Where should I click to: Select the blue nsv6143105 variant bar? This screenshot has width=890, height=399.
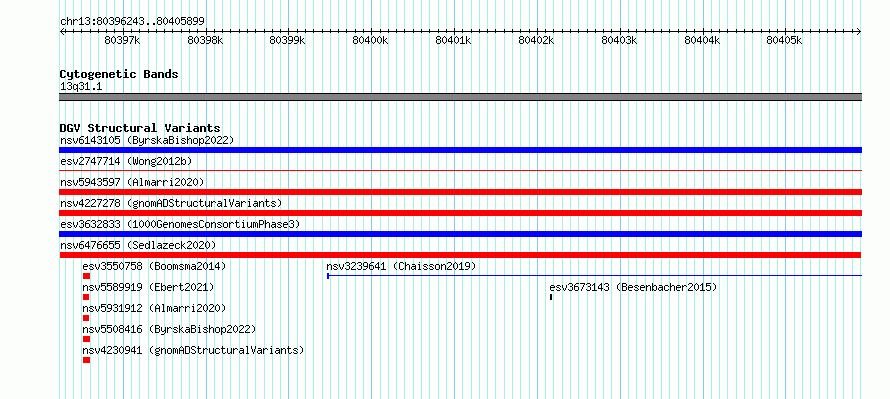tap(460, 150)
